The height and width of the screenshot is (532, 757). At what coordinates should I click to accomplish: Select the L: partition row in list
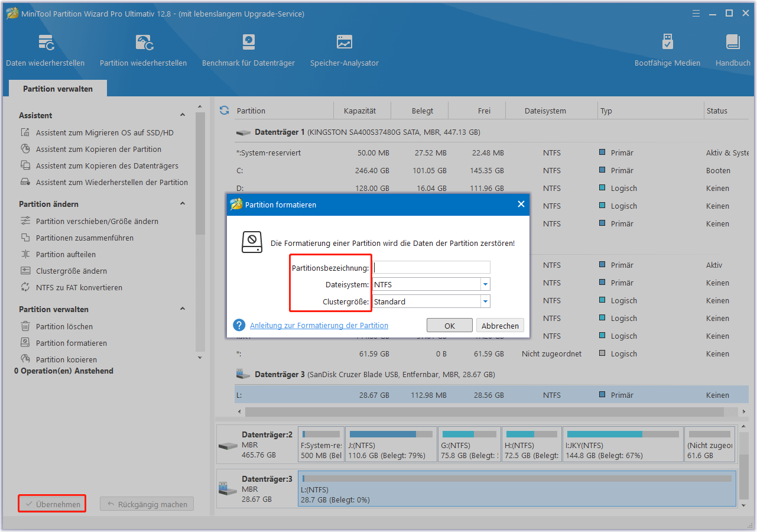(492, 395)
